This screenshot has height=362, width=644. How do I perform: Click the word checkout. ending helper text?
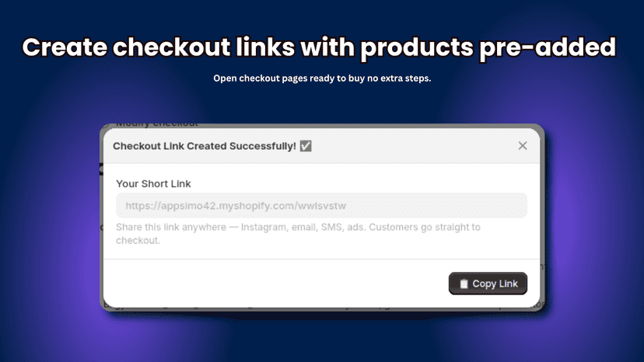click(x=138, y=241)
